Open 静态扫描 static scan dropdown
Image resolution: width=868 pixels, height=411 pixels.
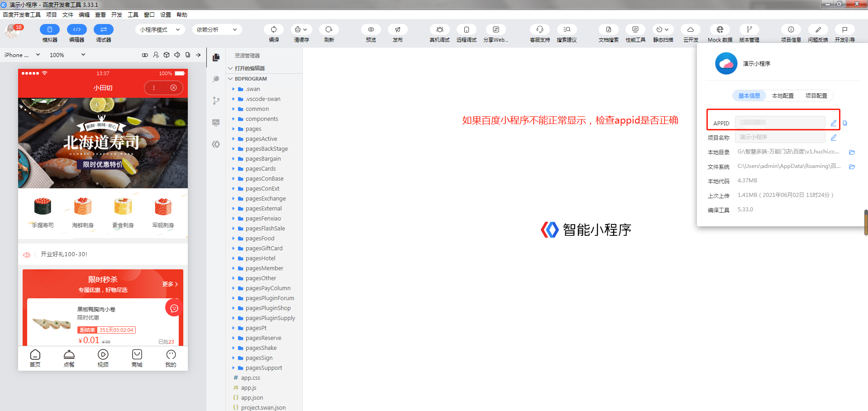pos(663,29)
